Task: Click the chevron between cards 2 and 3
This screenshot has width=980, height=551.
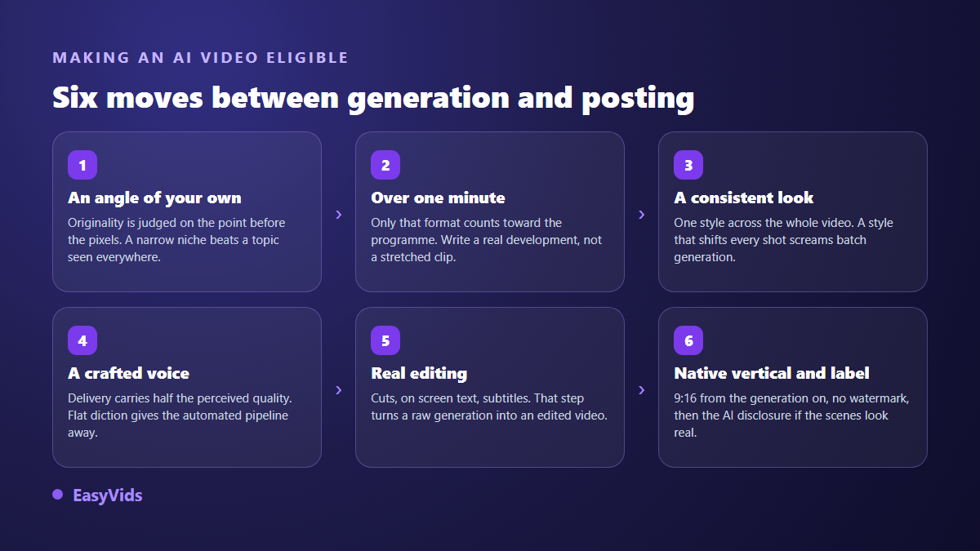Action: click(641, 214)
